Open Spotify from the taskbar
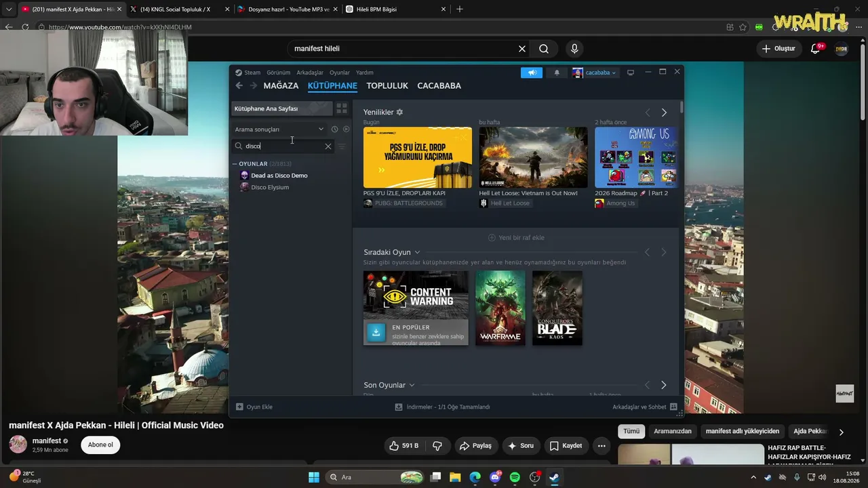Viewport: 868px width, 488px height. pos(515,477)
